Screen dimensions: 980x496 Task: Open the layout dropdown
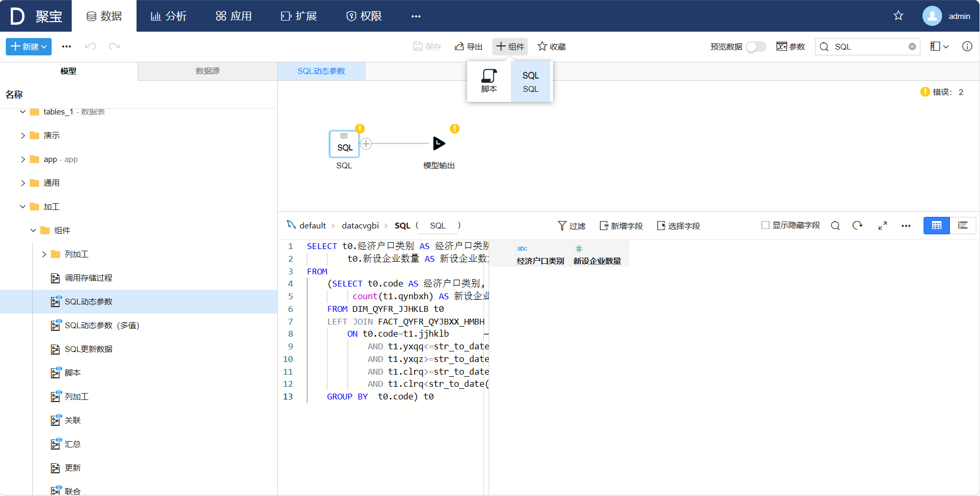(x=939, y=46)
